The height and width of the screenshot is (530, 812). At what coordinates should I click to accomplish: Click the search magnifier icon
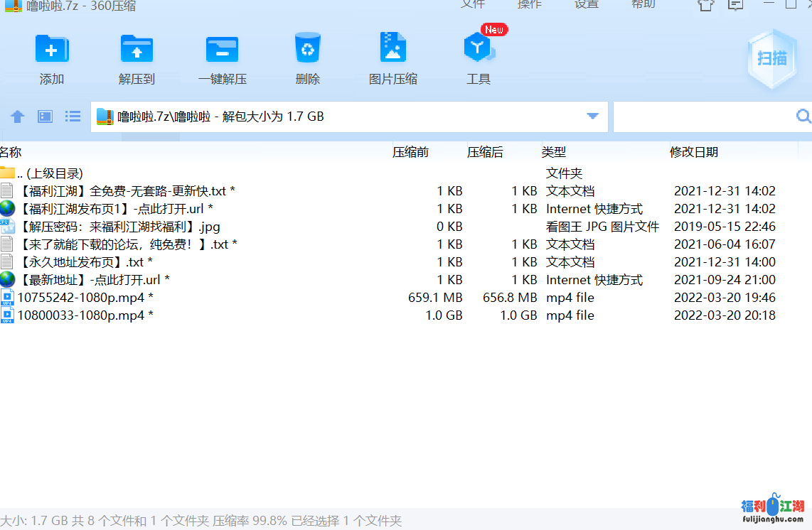point(803,116)
